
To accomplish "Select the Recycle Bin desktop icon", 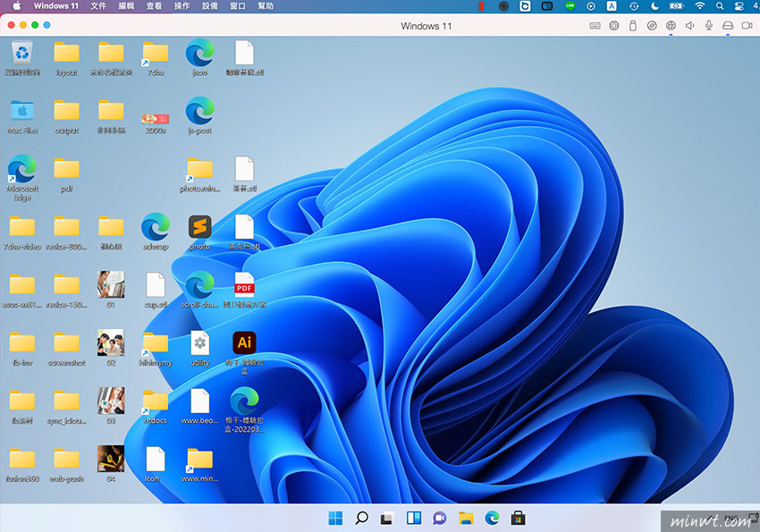I will tap(22, 53).
